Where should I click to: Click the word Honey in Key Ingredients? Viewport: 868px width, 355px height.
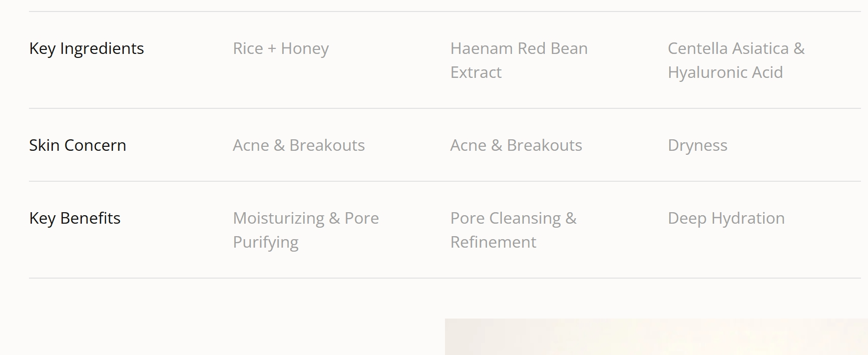click(305, 48)
